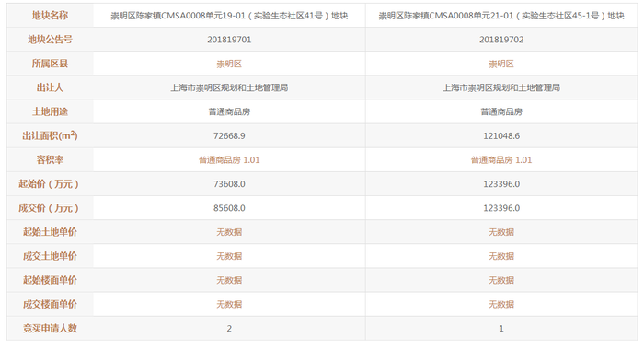Click 无数据 in 成交土地单价 row, first column

coord(229,256)
